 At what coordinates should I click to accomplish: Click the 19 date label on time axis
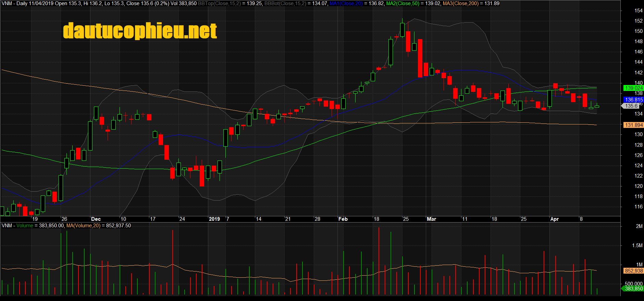pyautogui.click(x=35, y=219)
